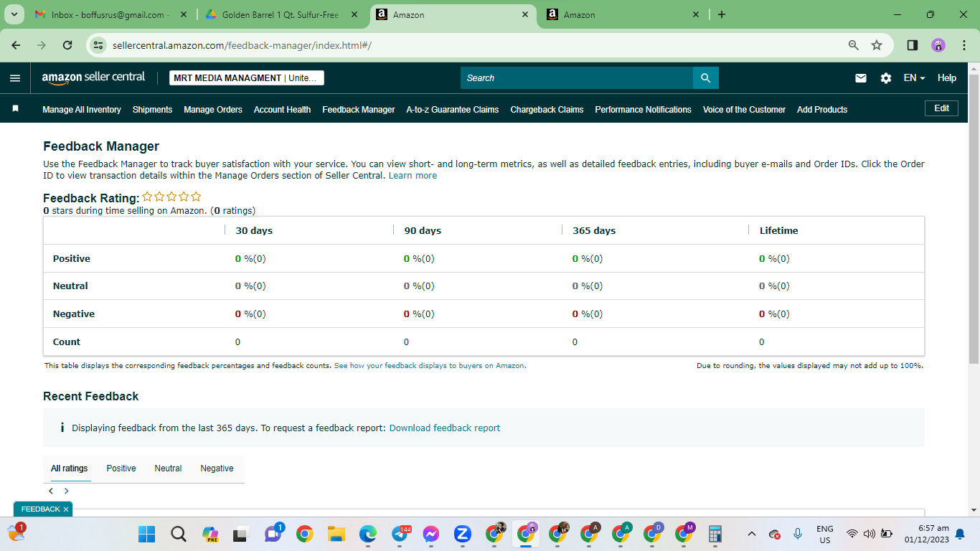Image resolution: width=980 pixels, height=551 pixels.
Task: Select the All ratings tab
Action: [70, 468]
